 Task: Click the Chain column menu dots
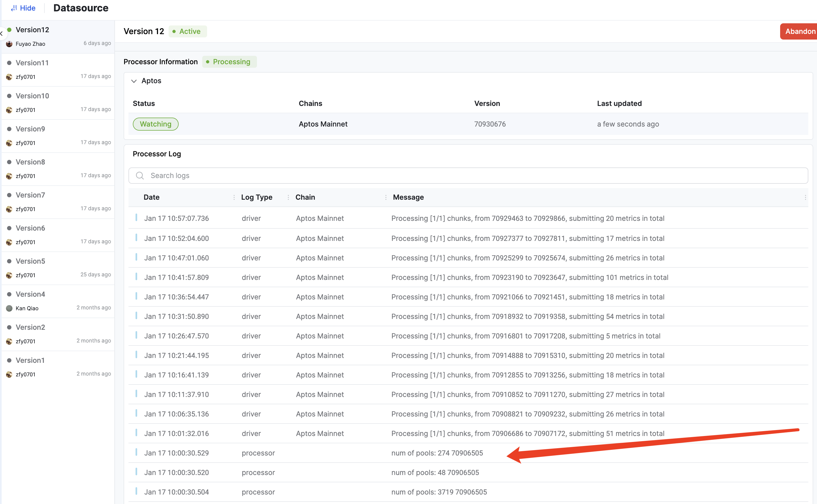(x=386, y=197)
